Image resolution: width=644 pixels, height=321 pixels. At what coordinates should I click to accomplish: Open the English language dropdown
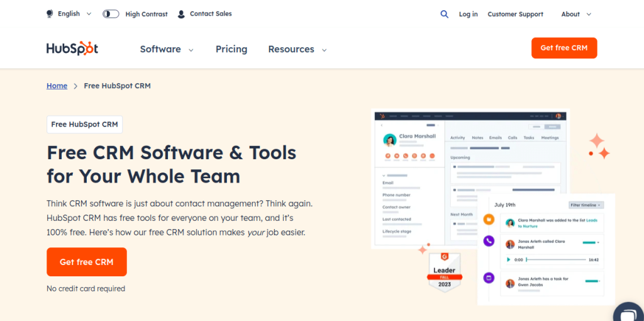tap(74, 14)
